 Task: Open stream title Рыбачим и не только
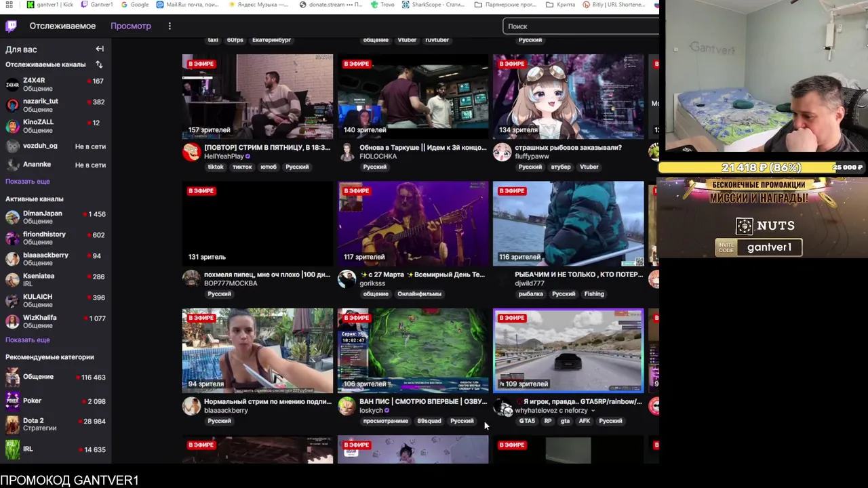[x=579, y=274]
